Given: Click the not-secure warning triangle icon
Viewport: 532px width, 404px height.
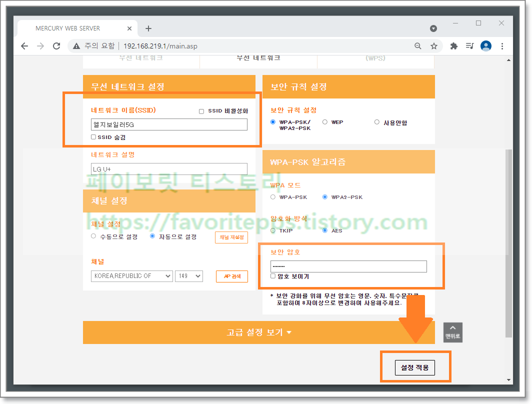Looking at the screenshot, I should click(76, 46).
